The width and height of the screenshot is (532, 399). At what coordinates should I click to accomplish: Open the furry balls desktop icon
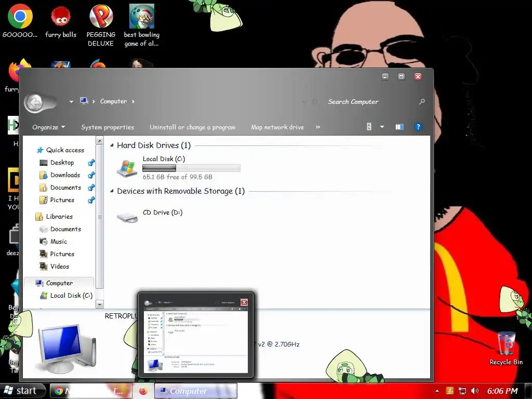click(x=61, y=21)
